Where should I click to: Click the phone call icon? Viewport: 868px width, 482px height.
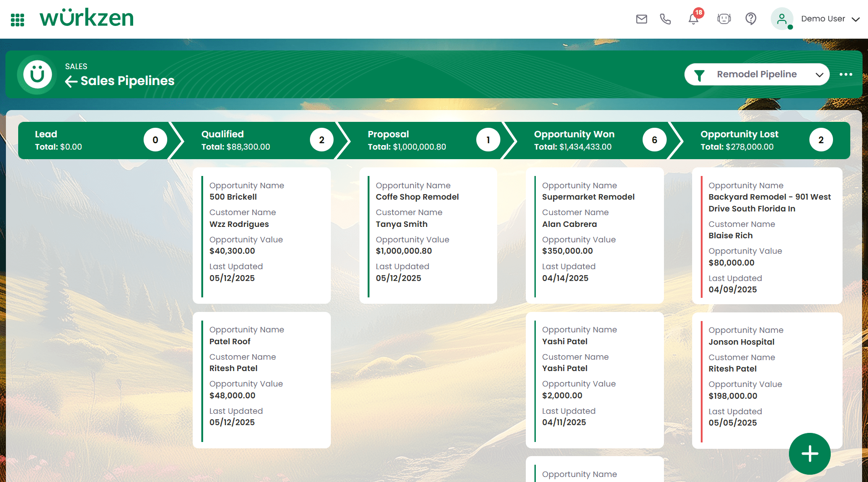(x=665, y=19)
